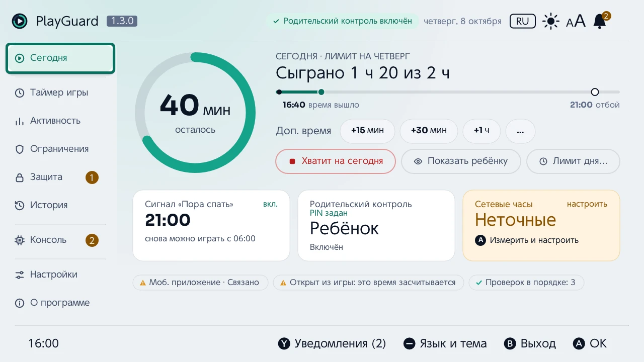Image resolution: width=644 pixels, height=362 pixels.
Task: Click Показать ребёнку button
Action: coord(461,161)
